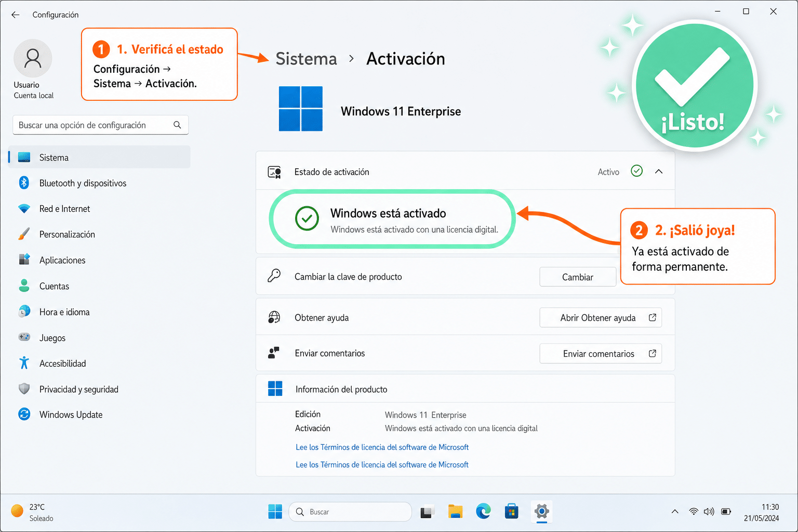Click the Aplicaciones icon in sidebar
This screenshot has height=532, width=798.
tap(24, 260)
